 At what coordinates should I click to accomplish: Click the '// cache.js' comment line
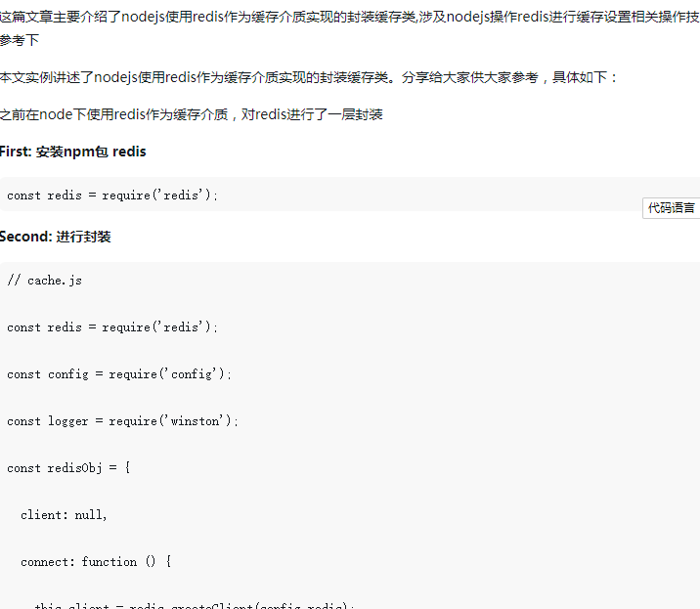point(44,281)
